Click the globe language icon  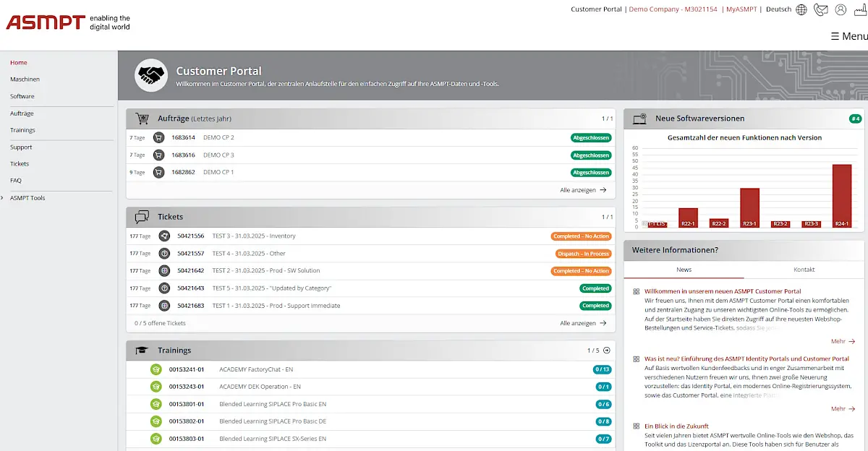click(x=801, y=9)
